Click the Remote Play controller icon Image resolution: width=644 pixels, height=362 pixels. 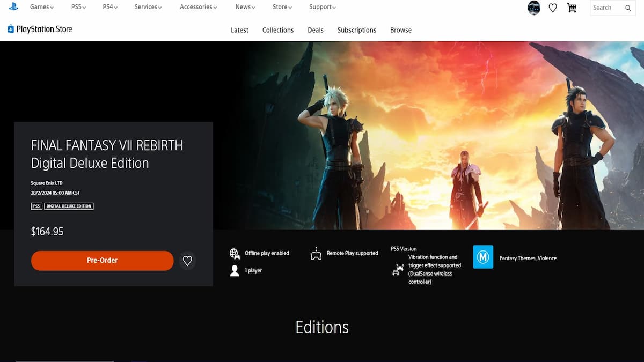pyautogui.click(x=316, y=254)
